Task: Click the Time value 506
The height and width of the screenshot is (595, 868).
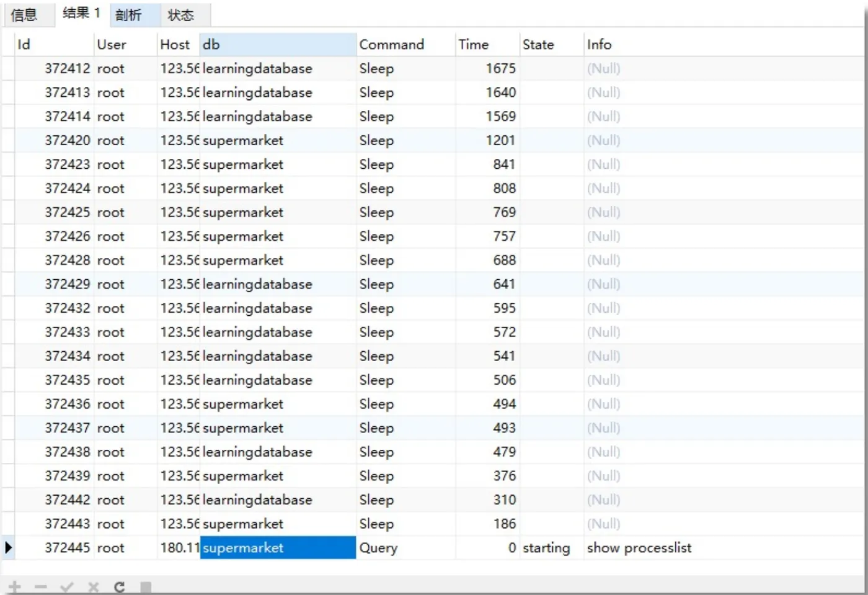Action: 504,380
